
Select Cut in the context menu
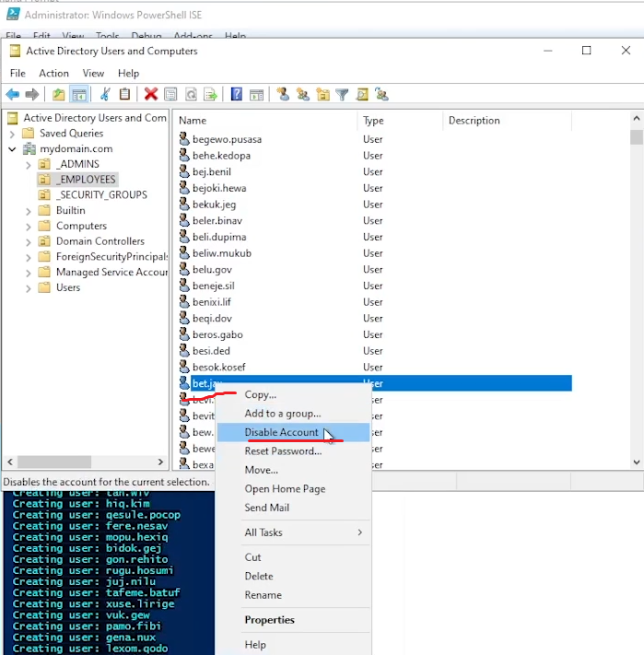click(x=293, y=556)
